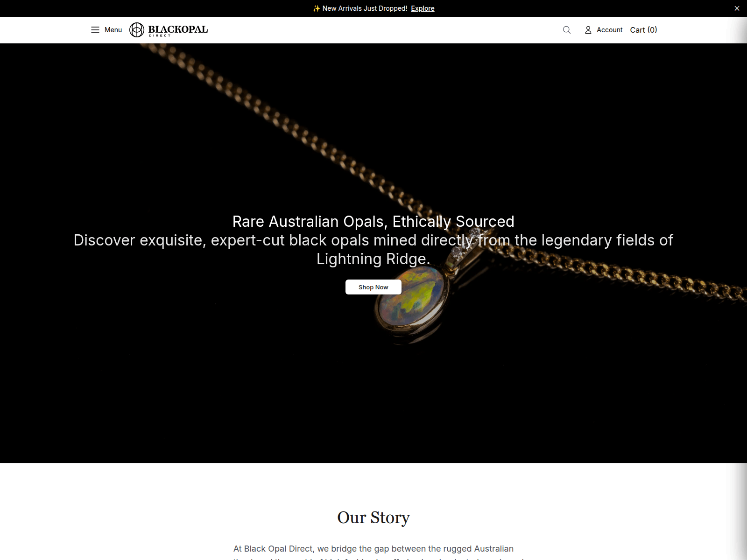Click the Black Opal Direct logo

pos(169,30)
